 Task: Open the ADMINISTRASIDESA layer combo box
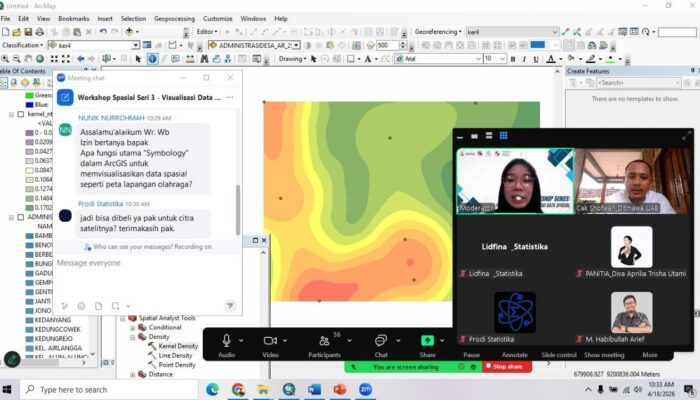296,46
